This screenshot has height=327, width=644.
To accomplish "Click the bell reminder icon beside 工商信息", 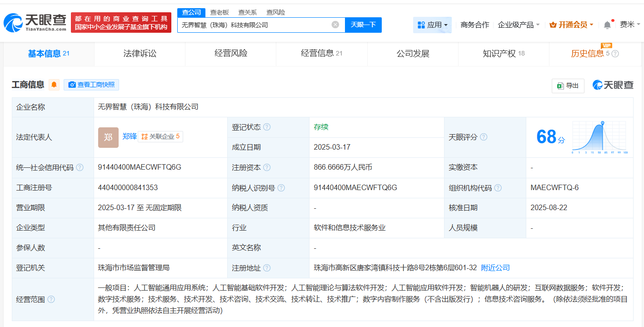I will 54,85.
